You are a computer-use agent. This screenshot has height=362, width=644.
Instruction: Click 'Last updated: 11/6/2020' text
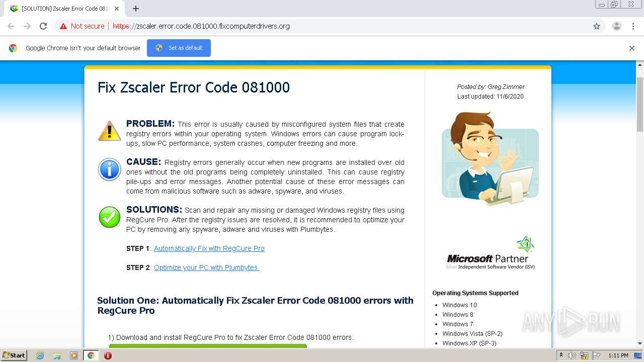tap(491, 97)
